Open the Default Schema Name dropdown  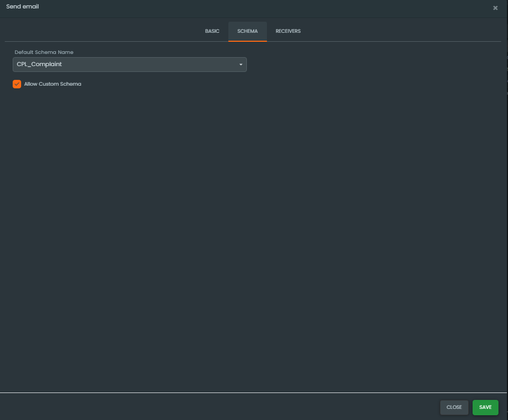(130, 65)
